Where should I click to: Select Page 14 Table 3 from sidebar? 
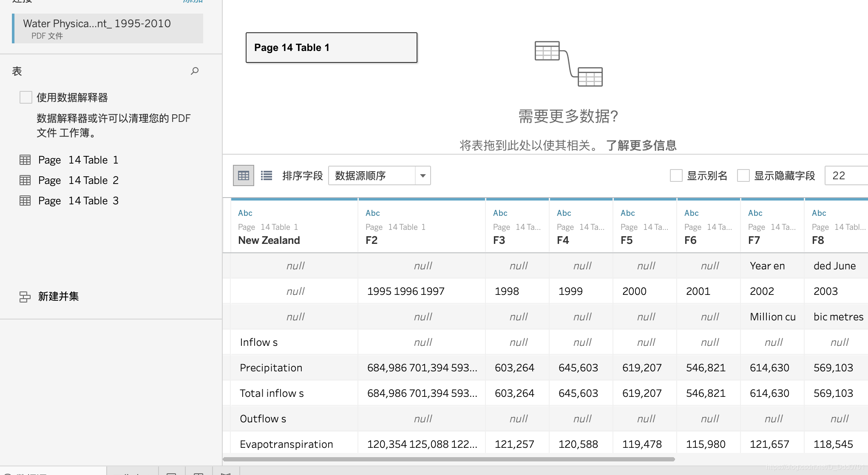pyautogui.click(x=78, y=201)
